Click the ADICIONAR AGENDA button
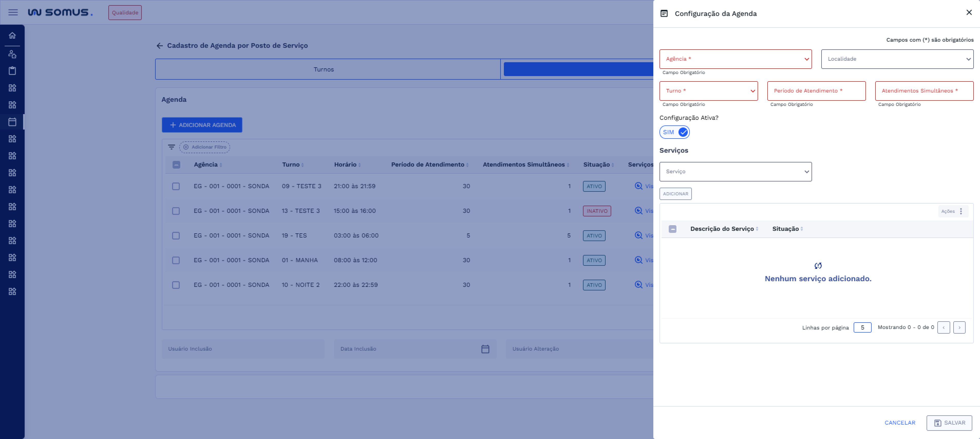Image resolution: width=980 pixels, height=439 pixels. pyautogui.click(x=202, y=125)
